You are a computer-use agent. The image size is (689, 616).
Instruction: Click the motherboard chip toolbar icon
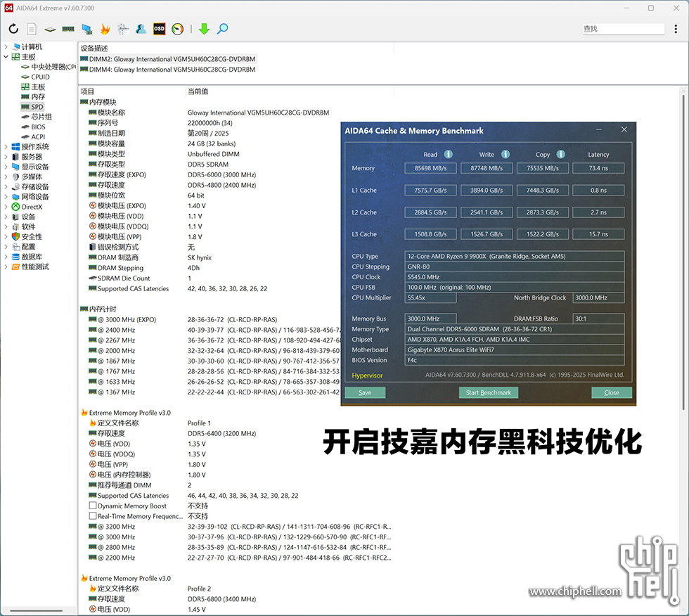(50, 30)
